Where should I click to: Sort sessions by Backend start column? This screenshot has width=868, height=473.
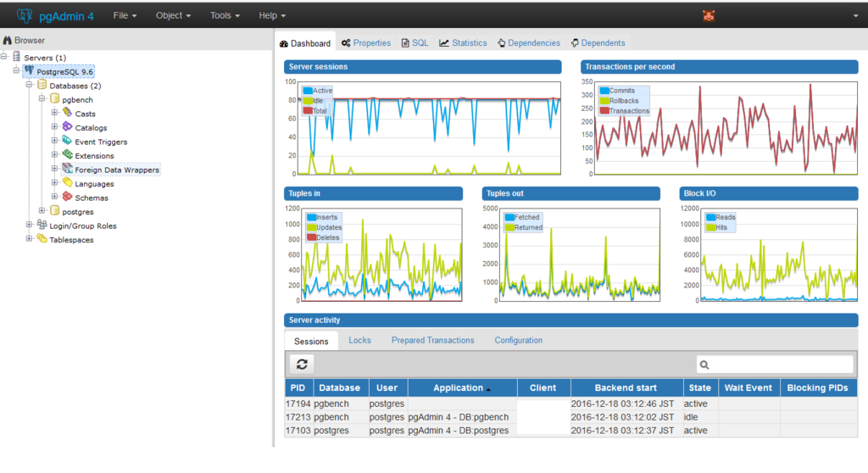coord(626,387)
